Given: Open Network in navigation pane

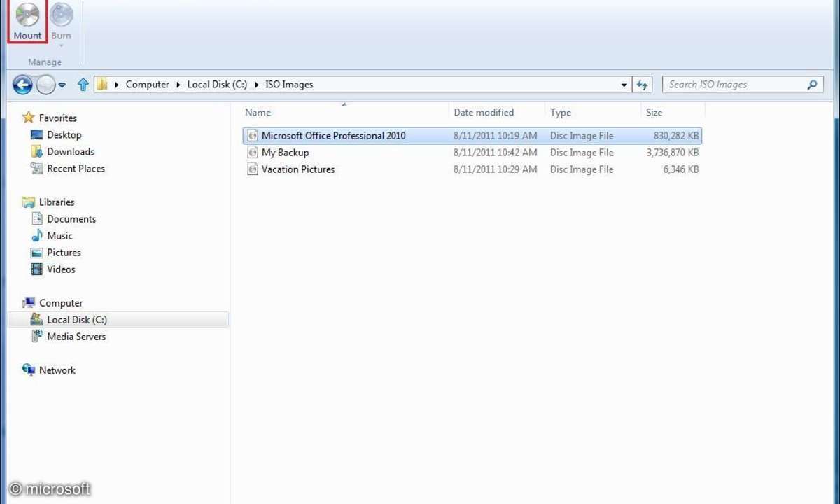Looking at the screenshot, I should pyautogui.click(x=57, y=370).
